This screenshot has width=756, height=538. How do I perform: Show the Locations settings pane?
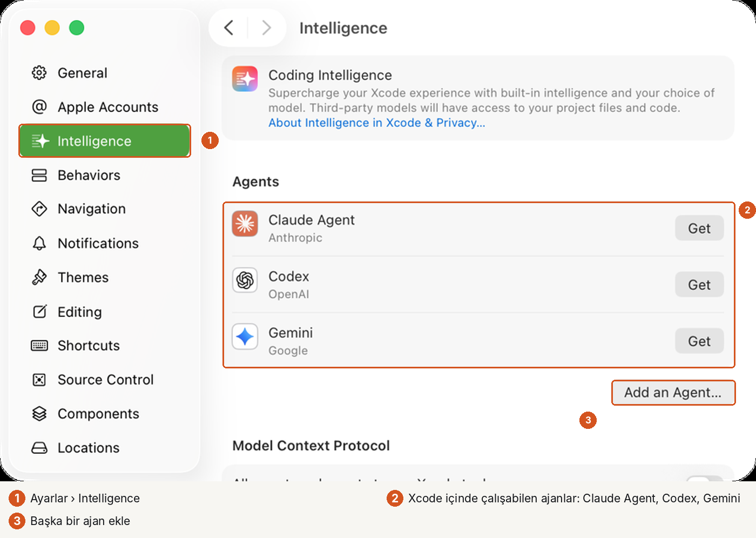click(x=105, y=448)
